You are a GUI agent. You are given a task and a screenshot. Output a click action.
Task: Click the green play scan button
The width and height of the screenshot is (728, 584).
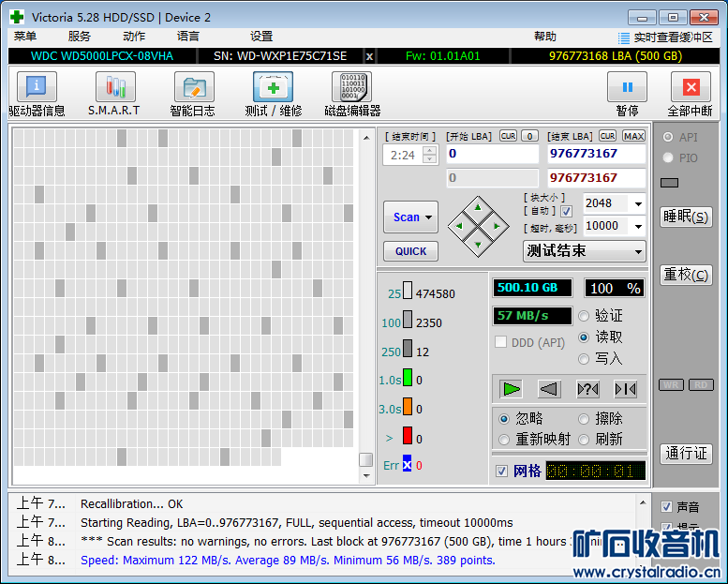(512, 389)
